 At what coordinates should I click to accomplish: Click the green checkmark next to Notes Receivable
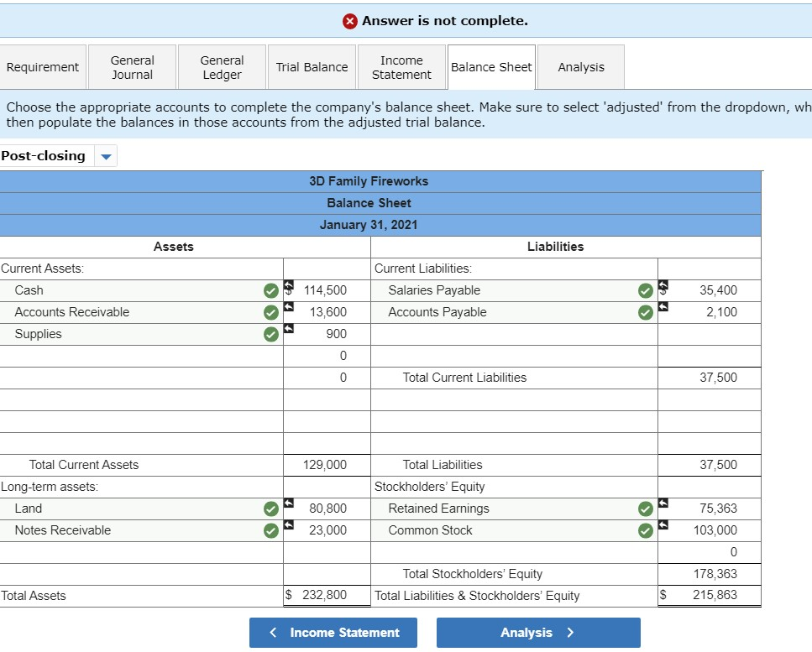[271, 531]
